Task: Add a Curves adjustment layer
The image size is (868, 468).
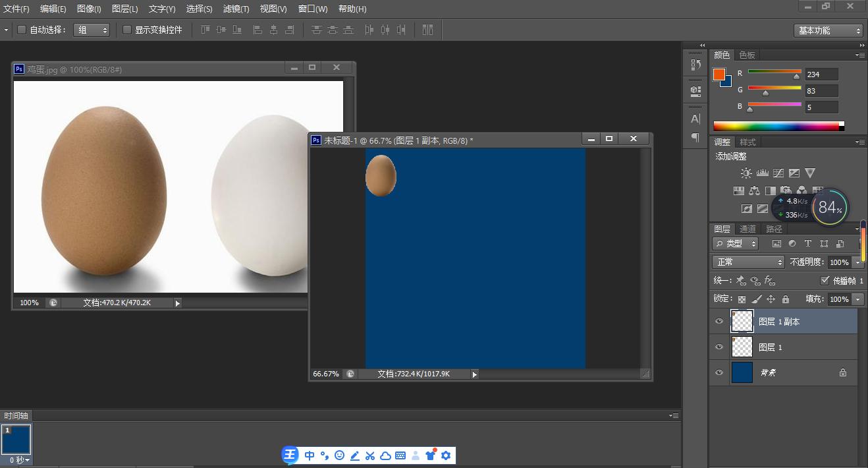Action: (778, 173)
